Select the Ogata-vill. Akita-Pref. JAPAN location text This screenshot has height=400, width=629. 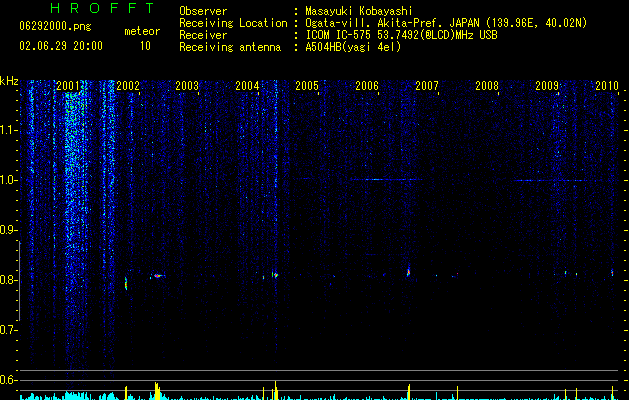[446, 23]
